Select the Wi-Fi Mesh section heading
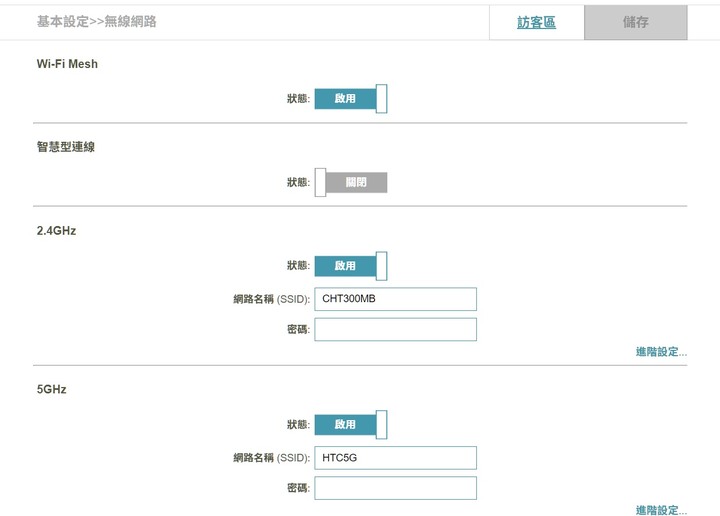The height and width of the screenshot is (516, 720). coord(67,64)
